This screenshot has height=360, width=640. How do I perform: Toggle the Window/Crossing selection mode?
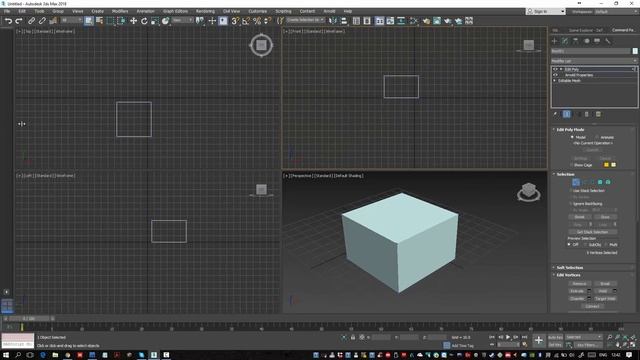tap(121, 21)
